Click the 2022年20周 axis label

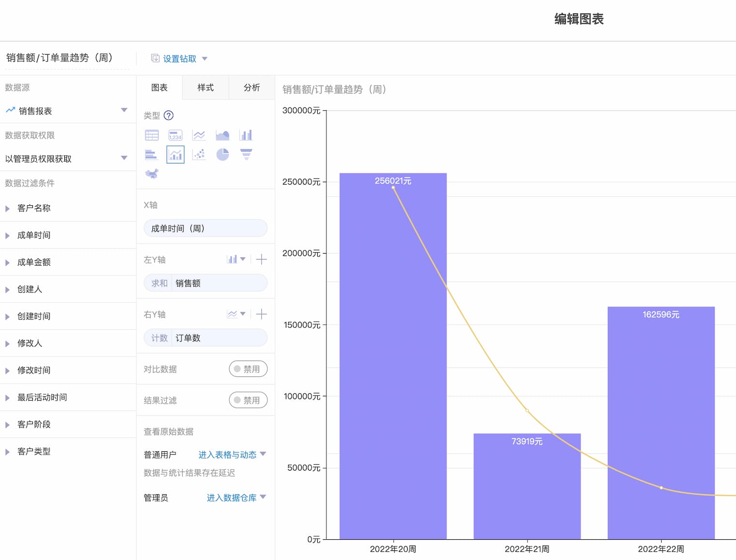(393, 549)
